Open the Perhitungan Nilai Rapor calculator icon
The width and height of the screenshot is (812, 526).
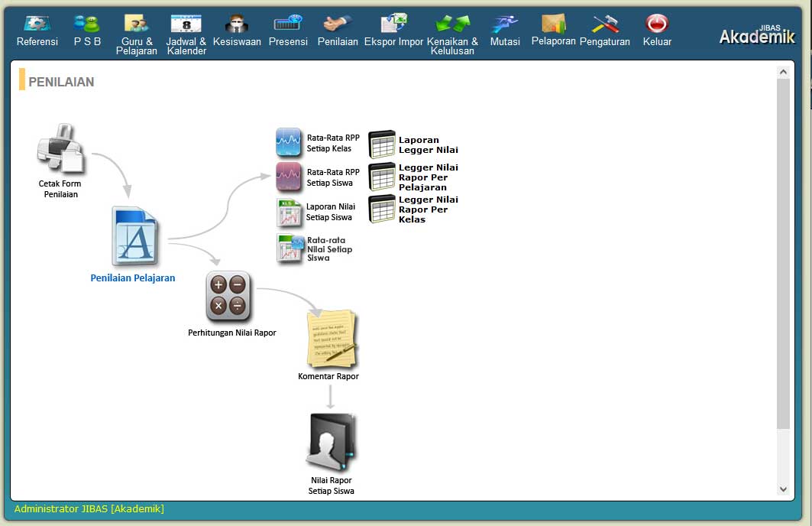point(228,297)
